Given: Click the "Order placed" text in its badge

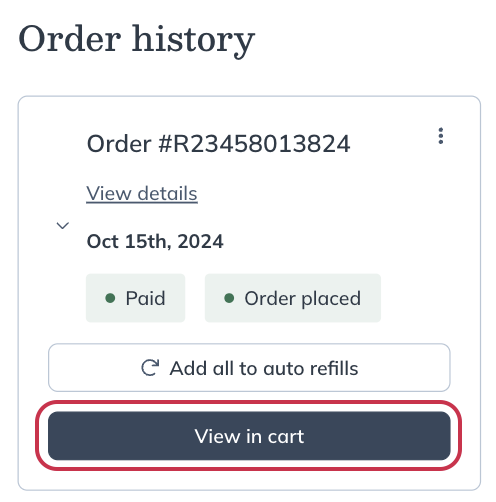Looking at the screenshot, I should click(303, 299).
